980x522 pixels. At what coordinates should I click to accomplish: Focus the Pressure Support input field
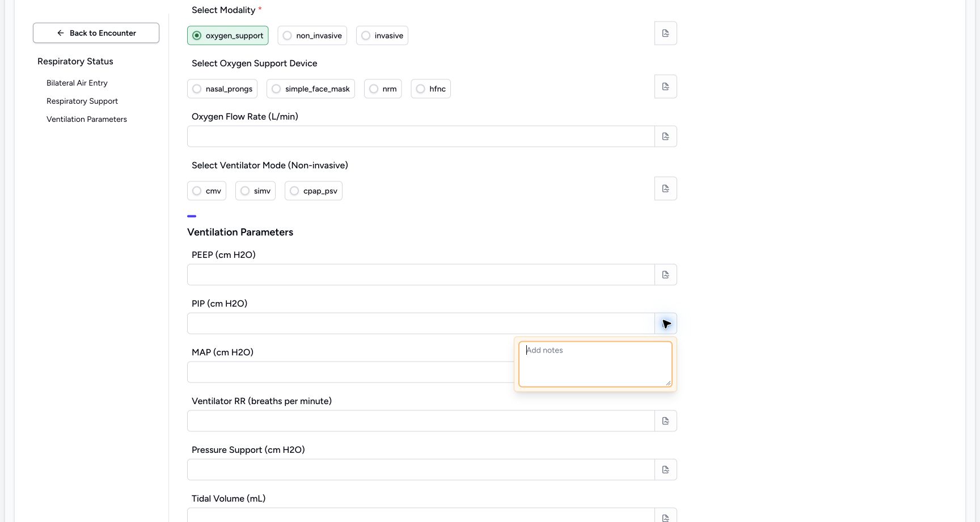(421, 470)
